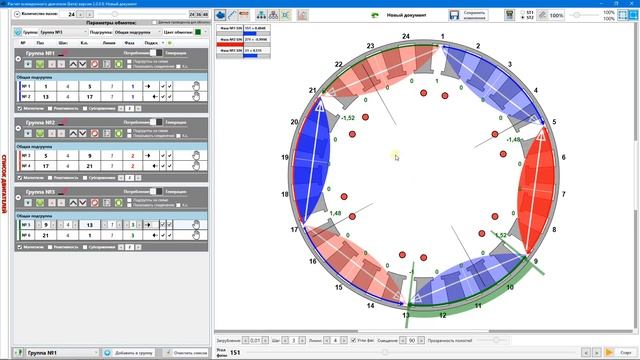Collapse Группа №1 with round expander
Screen dimensions: 640x360
(18, 59)
